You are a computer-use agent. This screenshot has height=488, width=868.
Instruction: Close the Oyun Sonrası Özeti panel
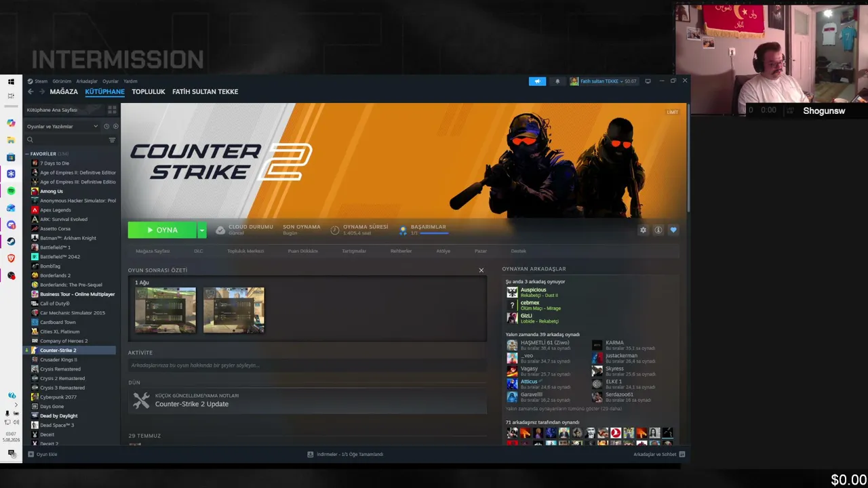click(x=481, y=270)
